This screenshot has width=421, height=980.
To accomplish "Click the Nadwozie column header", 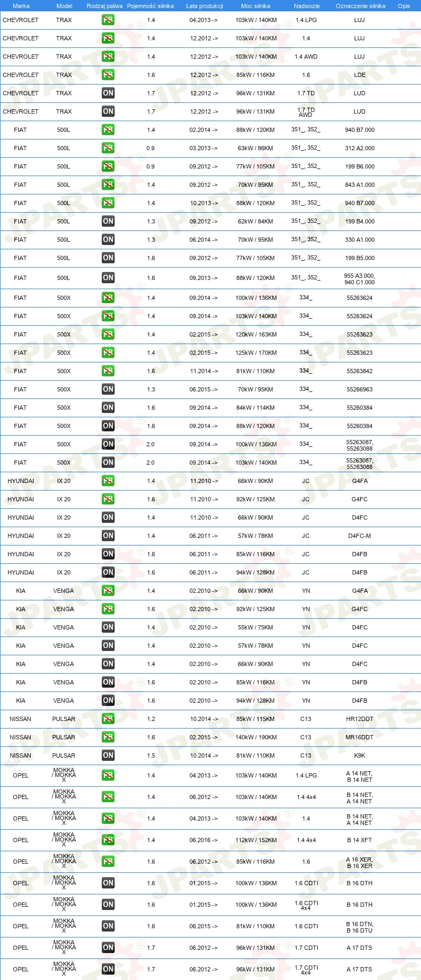I will (x=307, y=6).
